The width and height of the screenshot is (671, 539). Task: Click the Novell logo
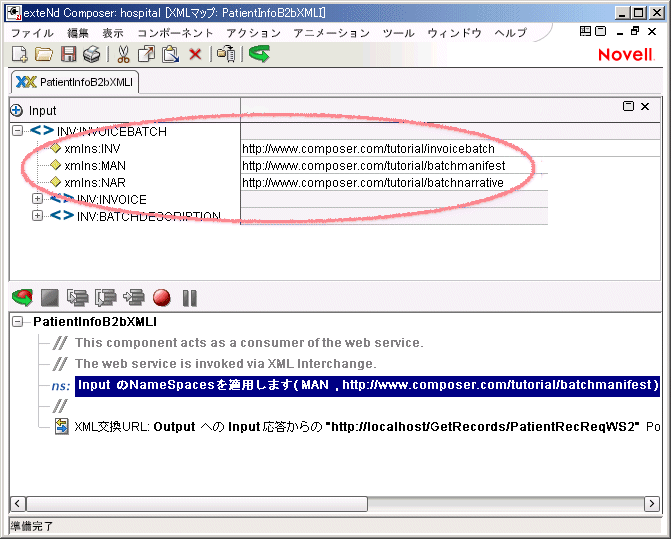click(626, 55)
